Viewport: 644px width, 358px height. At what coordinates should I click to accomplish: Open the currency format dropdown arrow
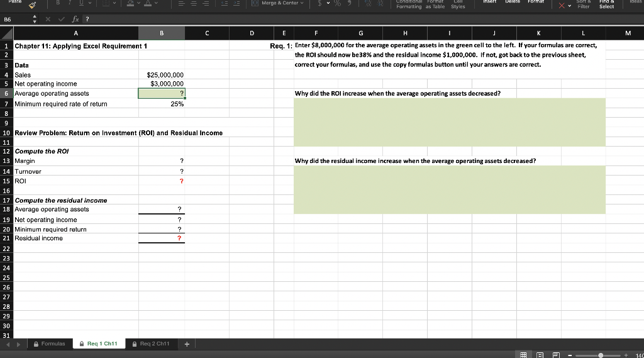click(x=328, y=3)
